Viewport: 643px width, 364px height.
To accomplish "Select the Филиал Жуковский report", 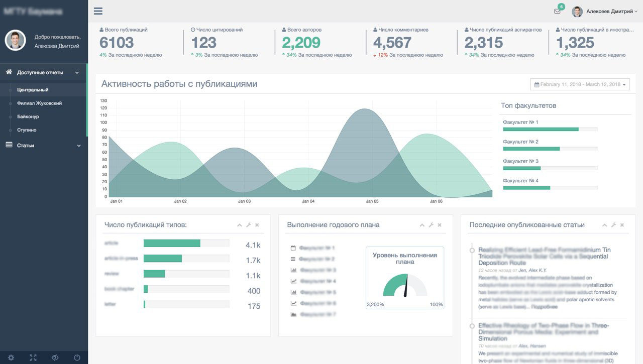I will tap(39, 103).
